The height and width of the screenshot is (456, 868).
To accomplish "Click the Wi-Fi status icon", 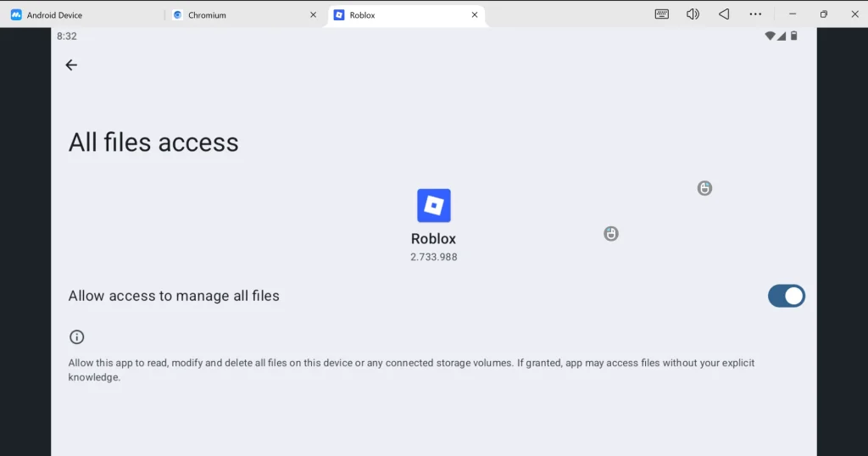I will (x=770, y=36).
